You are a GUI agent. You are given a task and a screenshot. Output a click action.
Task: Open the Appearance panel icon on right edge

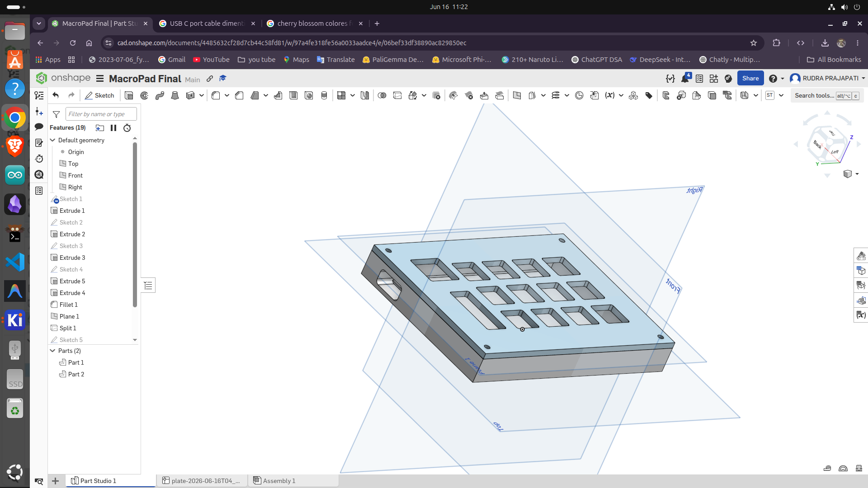(x=861, y=256)
